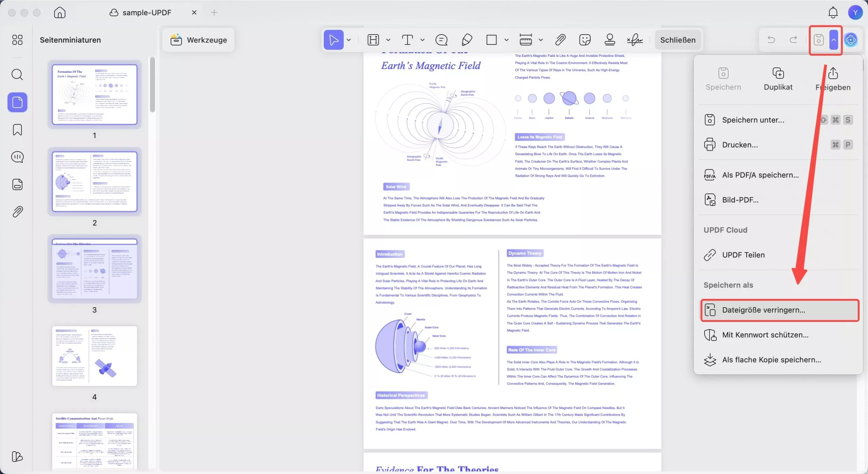This screenshot has height=474, width=868.
Task: Expand the shape rectangle tool dropdown
Action: coord(506,40)
